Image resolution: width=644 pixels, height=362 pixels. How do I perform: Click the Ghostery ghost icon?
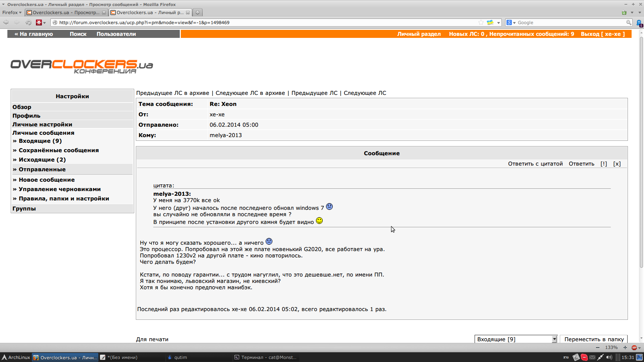coord(639,22)
